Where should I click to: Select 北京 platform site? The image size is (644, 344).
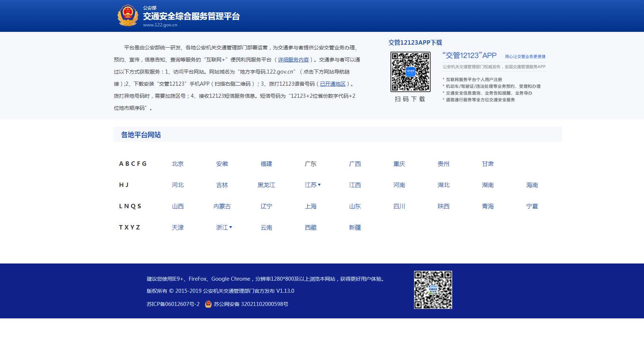tap(178, 164)
